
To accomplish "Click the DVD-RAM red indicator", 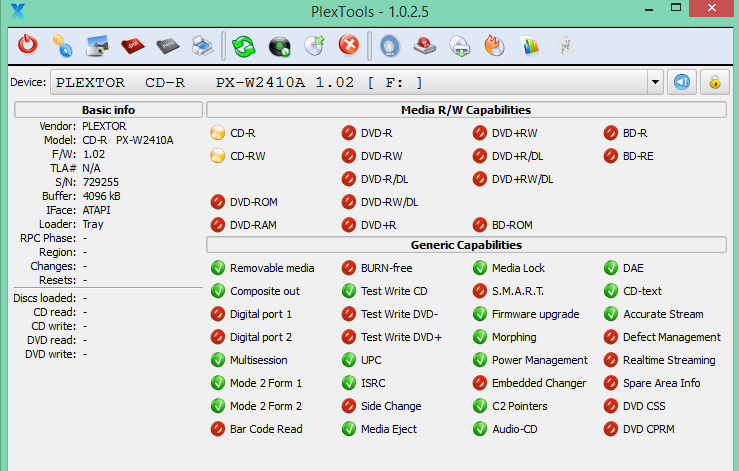I will coord(217,225).
